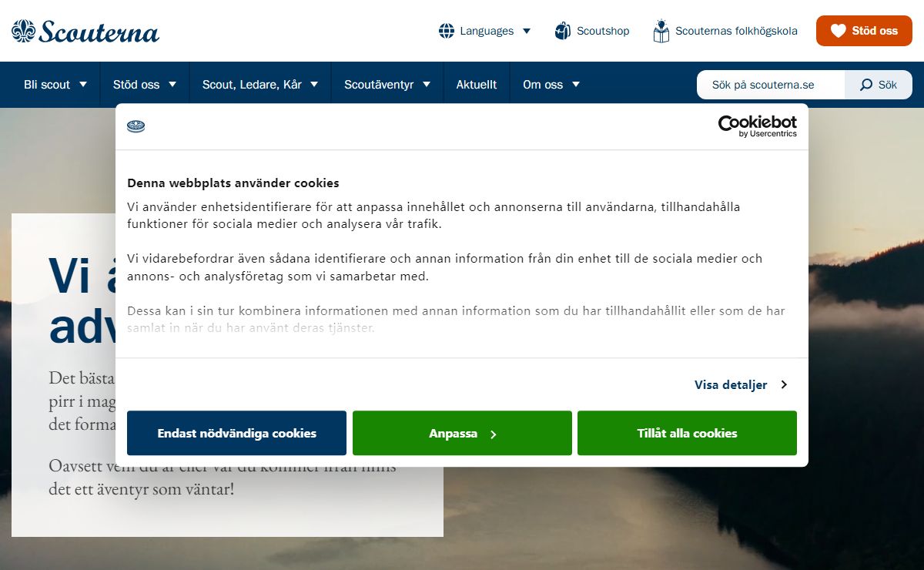The width and height of the screenshot is (924, 570).
Task: Click the Scouternas folkhögskola book icon
Action: point(661,31)
